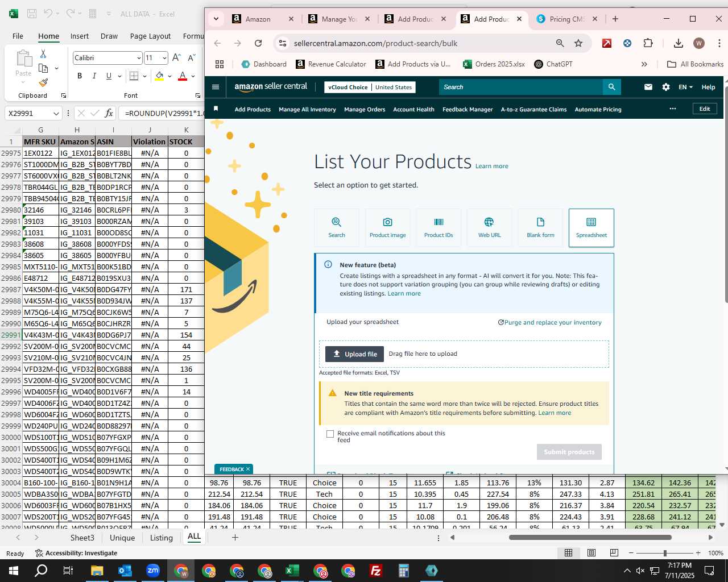
Task: Open the Chrome apps grid icon
Action: coord(220,64)
